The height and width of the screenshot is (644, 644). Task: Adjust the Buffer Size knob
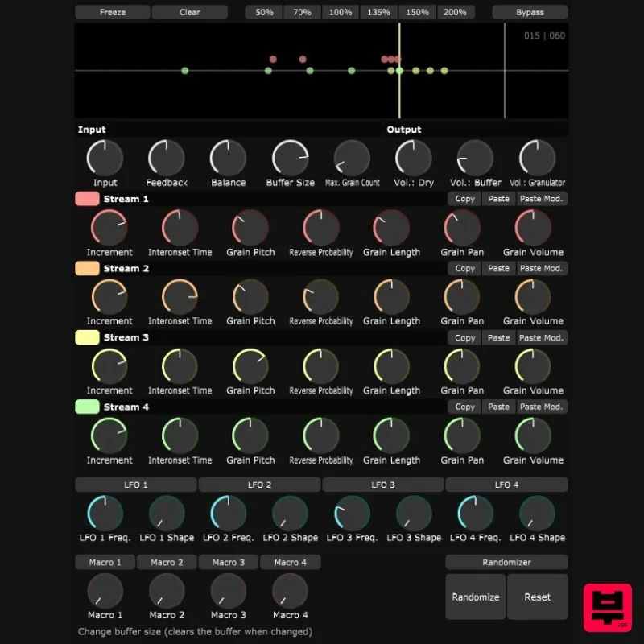coord(290,159)
